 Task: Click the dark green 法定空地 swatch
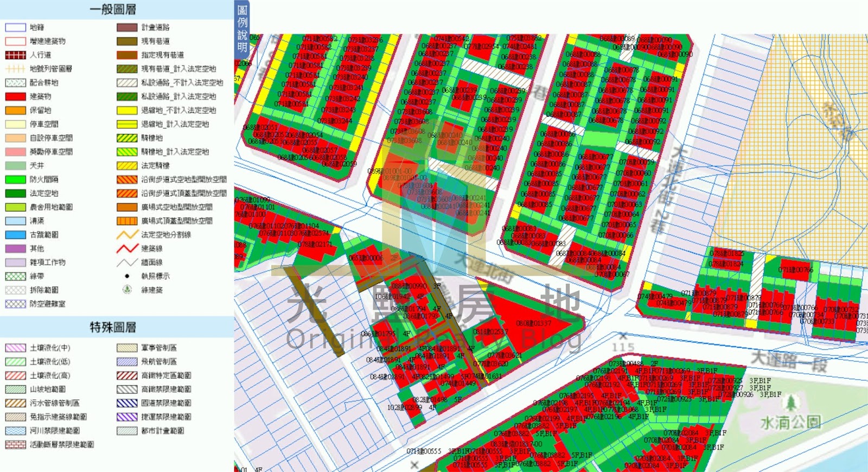(15, 193)
